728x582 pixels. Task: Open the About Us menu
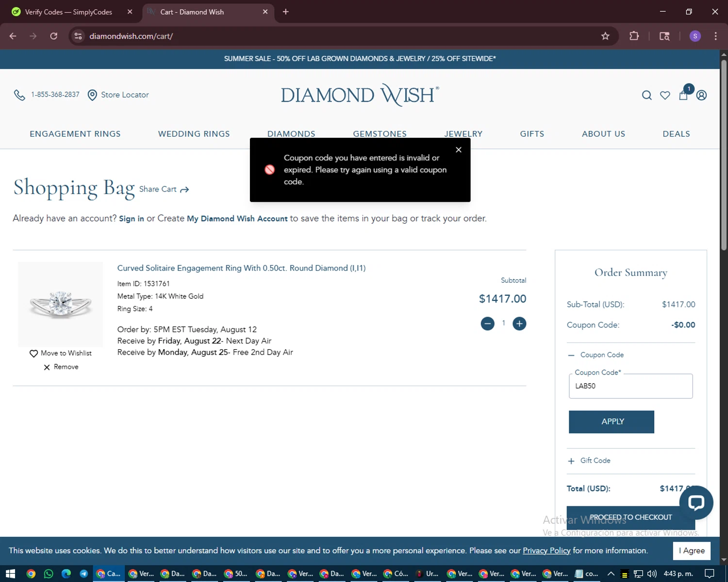tap(603, 134)
